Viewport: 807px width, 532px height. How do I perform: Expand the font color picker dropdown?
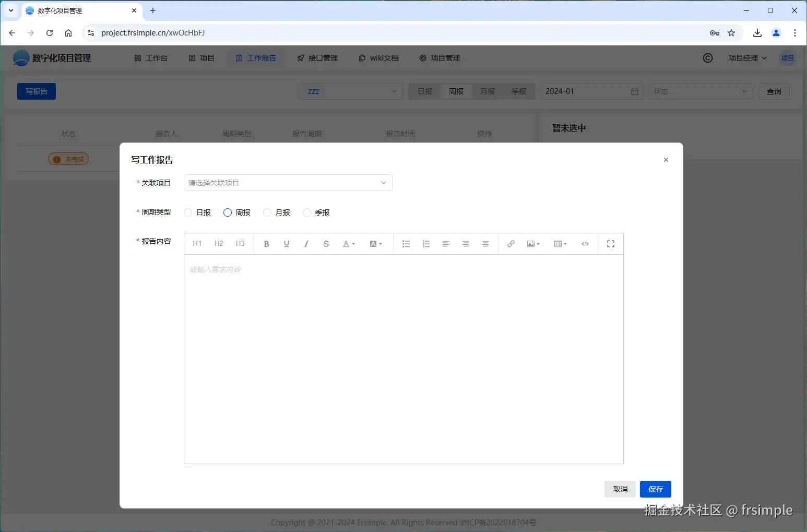(349, 243)
